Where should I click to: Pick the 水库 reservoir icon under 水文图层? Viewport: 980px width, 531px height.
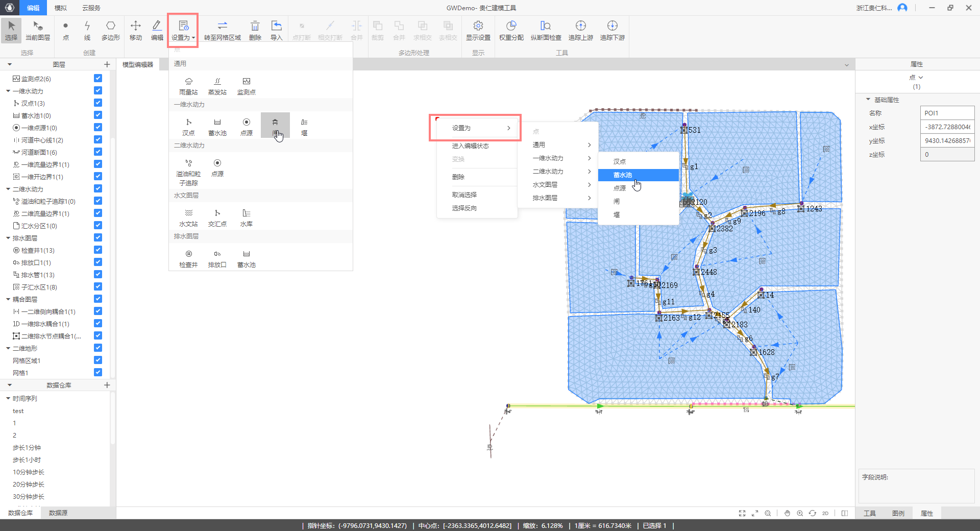[247, 218]
